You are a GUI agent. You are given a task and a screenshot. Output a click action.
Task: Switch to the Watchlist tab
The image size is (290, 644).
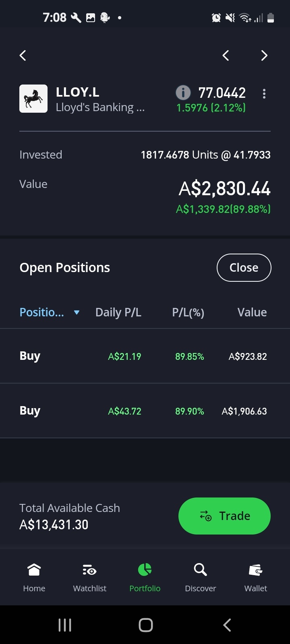(x=90, y=578)
